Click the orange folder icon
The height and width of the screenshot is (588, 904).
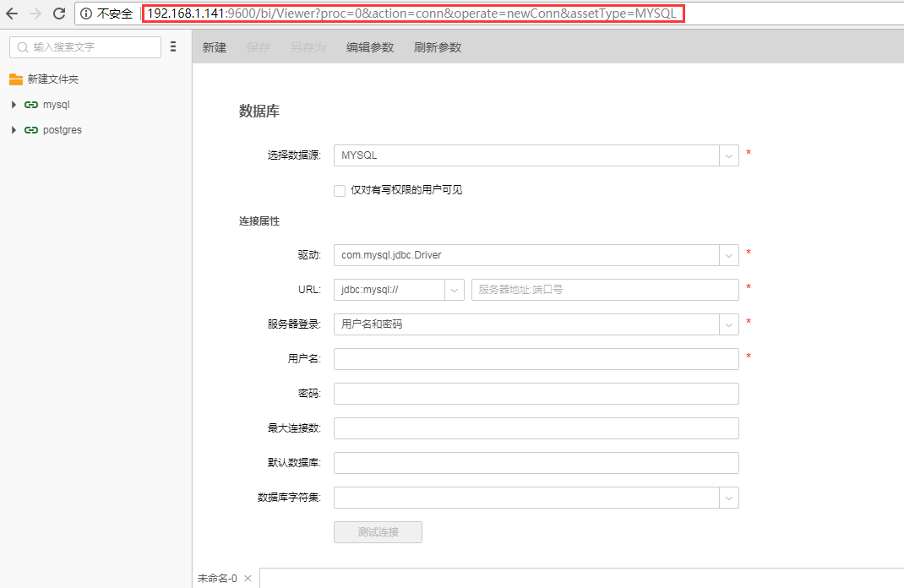coord(16,79)
